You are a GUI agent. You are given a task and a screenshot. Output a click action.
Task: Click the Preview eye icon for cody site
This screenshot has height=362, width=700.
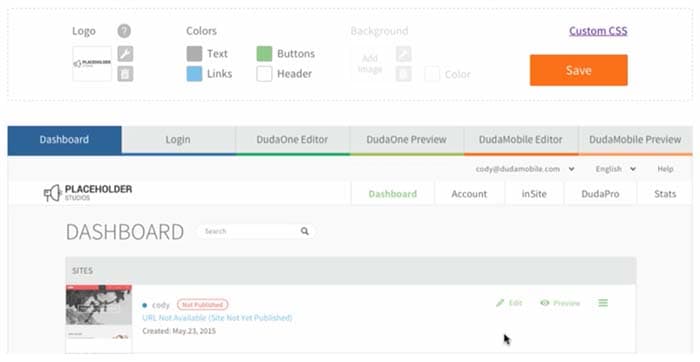coord(545,303)
